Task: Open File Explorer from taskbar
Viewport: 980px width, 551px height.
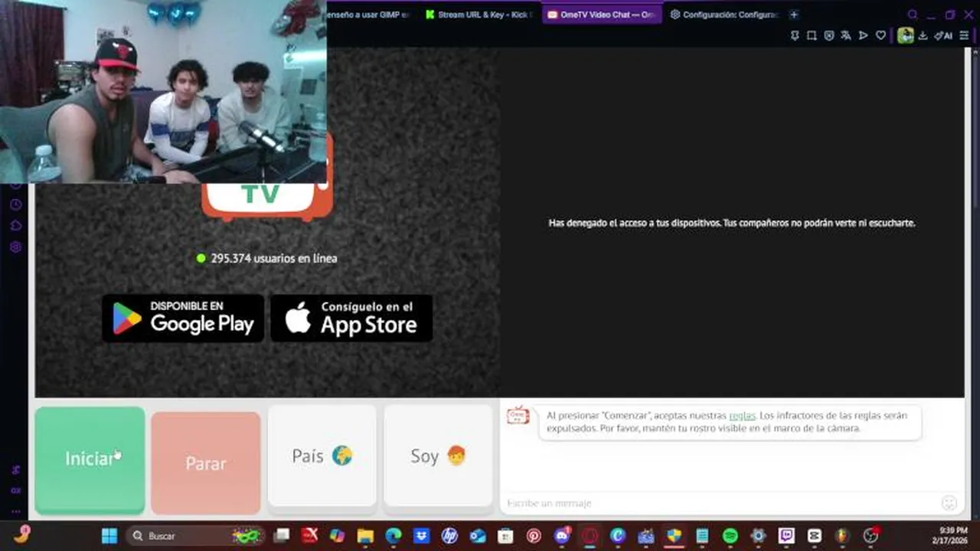Action: coord(365,536)
